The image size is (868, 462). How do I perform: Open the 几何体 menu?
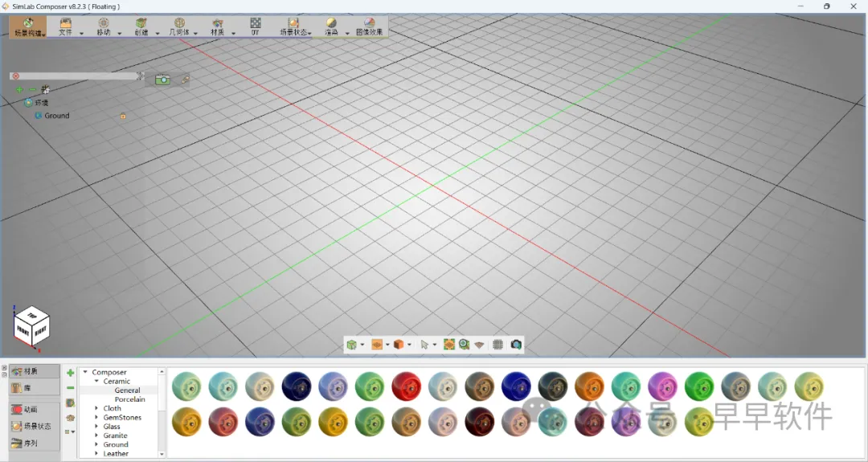(178, 27)
